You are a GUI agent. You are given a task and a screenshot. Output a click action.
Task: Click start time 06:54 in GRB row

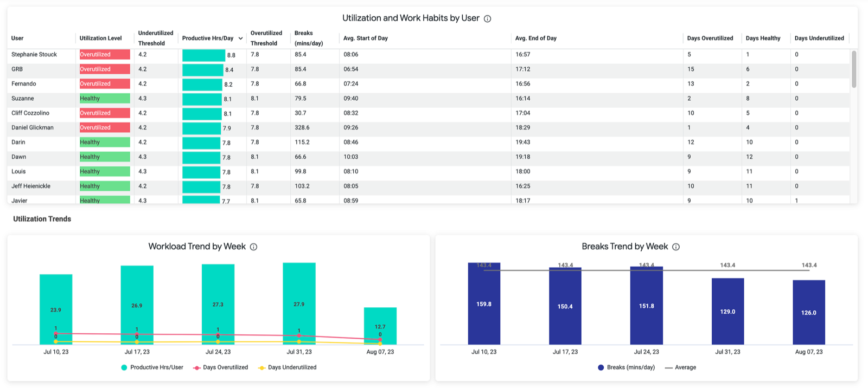351,69
